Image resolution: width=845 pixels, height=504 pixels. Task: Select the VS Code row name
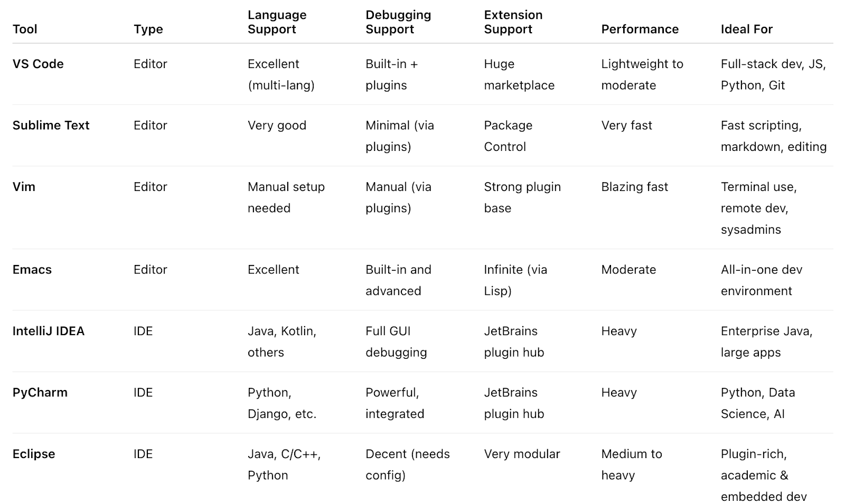pos(38,64)
